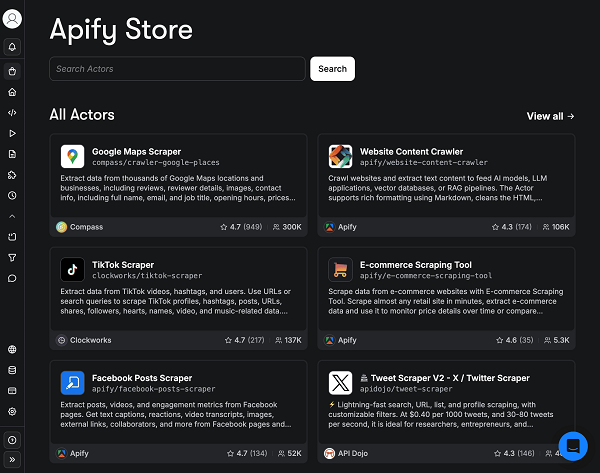The height and width of the screenshot is (473, 600).
Task: Open the Schedules clock icon
Action: (12, 196)
